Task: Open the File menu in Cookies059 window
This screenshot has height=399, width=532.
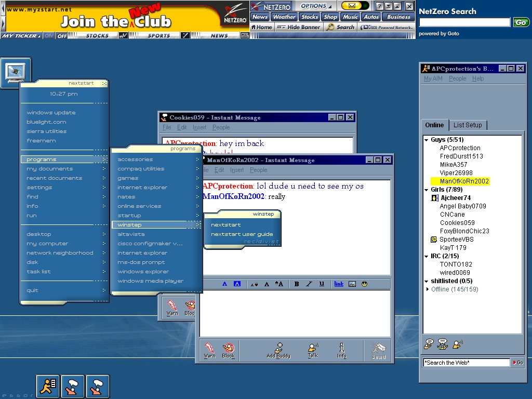Action: click(x=167, y=127)
